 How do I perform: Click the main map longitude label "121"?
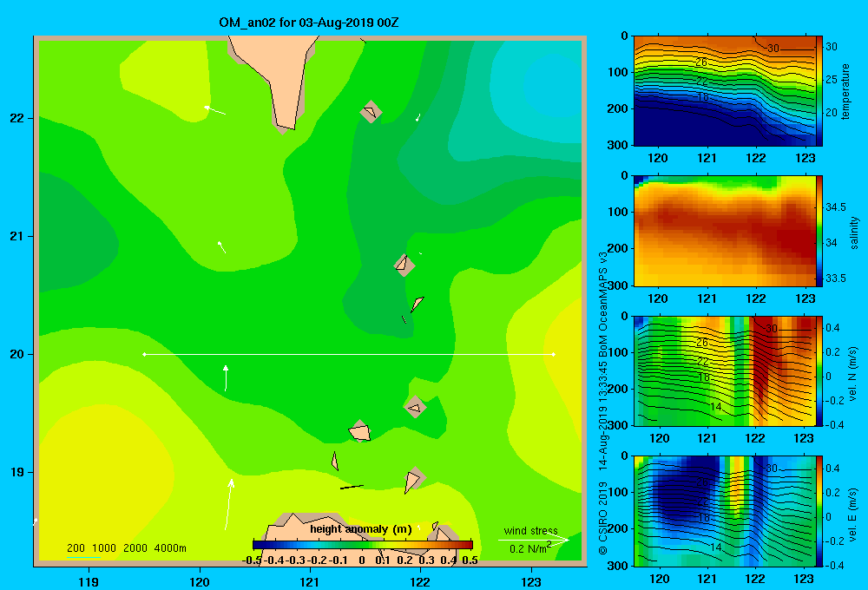click(x=310, y=581)
